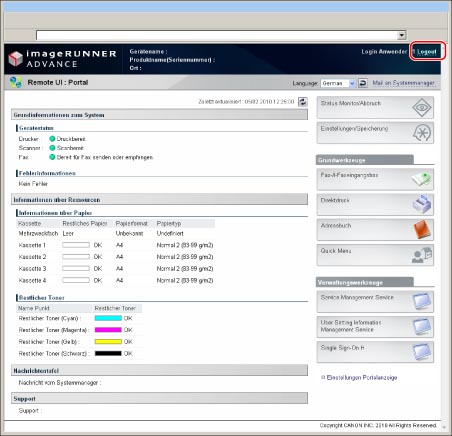
Task: Open the address bar dropdown arrow
Action: tap(402, 35)
